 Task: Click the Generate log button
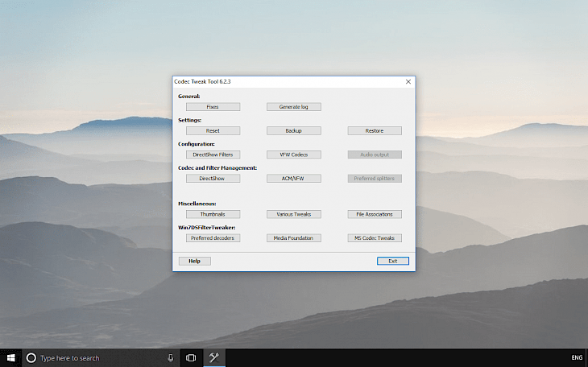[x=294, y=107]
